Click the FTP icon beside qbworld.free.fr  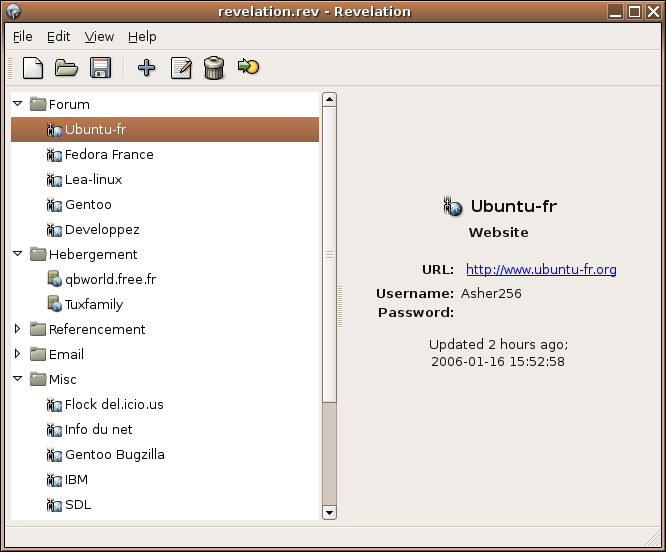click(54, 279)
